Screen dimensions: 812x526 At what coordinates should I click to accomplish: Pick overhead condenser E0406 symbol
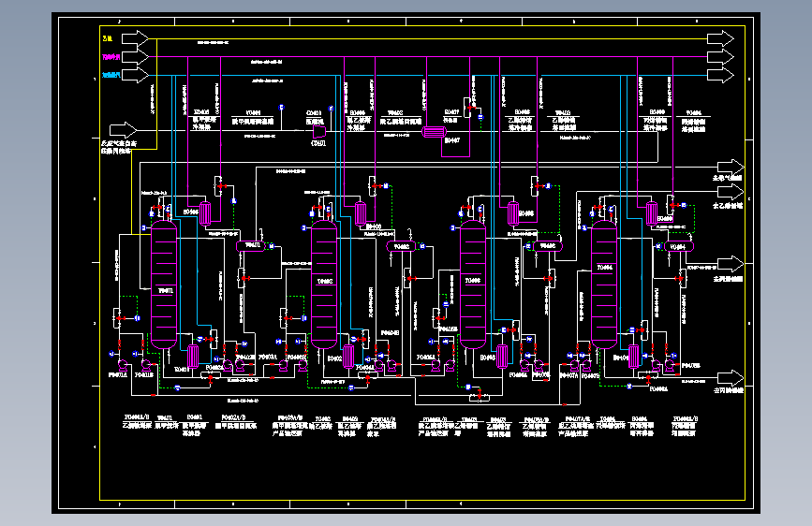coord(361,213)
